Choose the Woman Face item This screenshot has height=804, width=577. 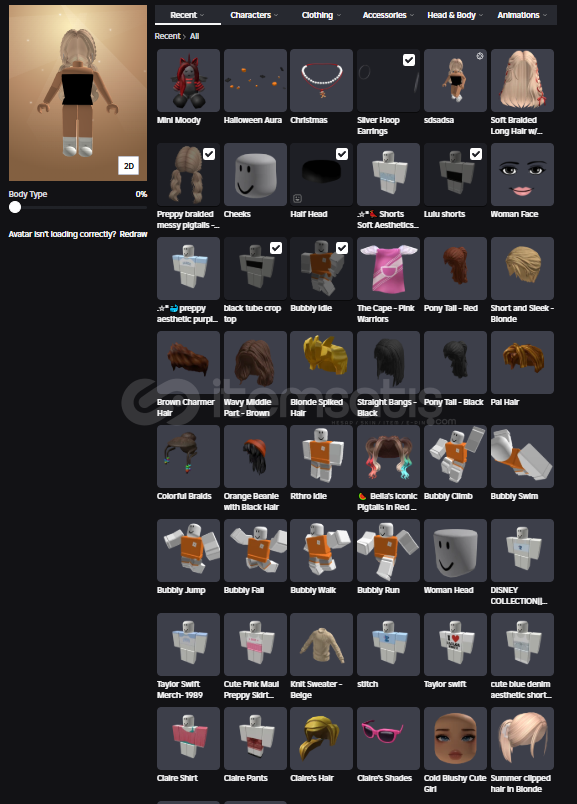(x=522, y=174)
